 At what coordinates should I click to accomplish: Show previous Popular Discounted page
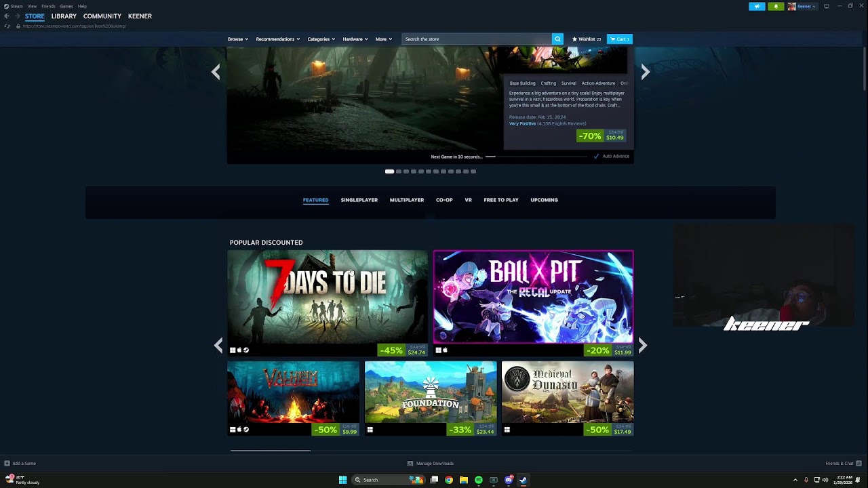tap(218, 346)
